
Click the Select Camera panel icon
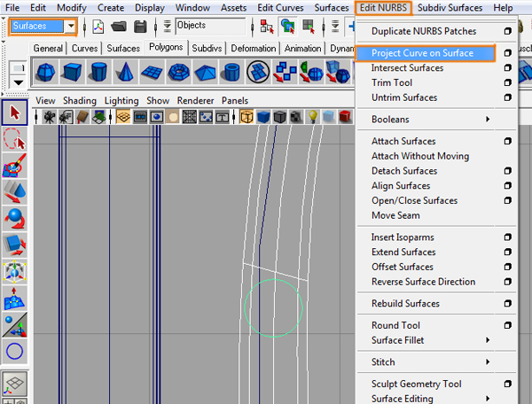[50, 117]
